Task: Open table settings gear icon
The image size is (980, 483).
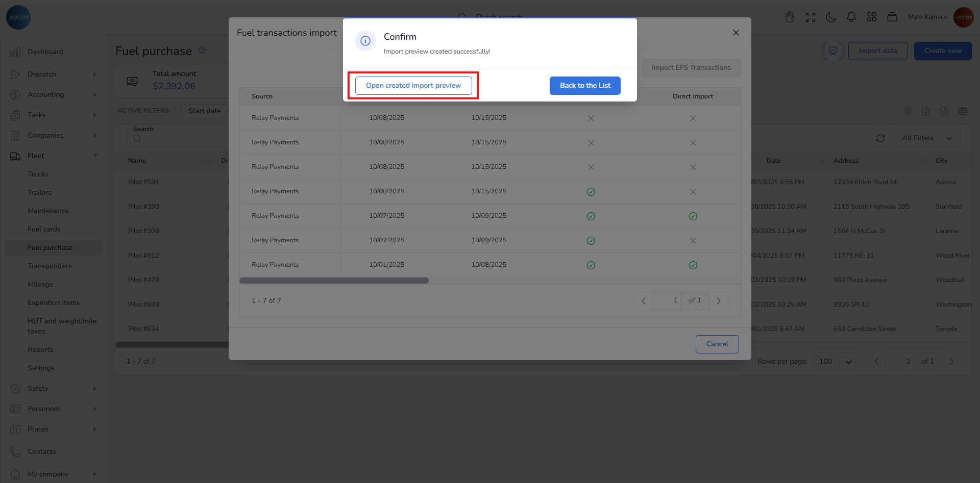Action: tap(907, 111)
